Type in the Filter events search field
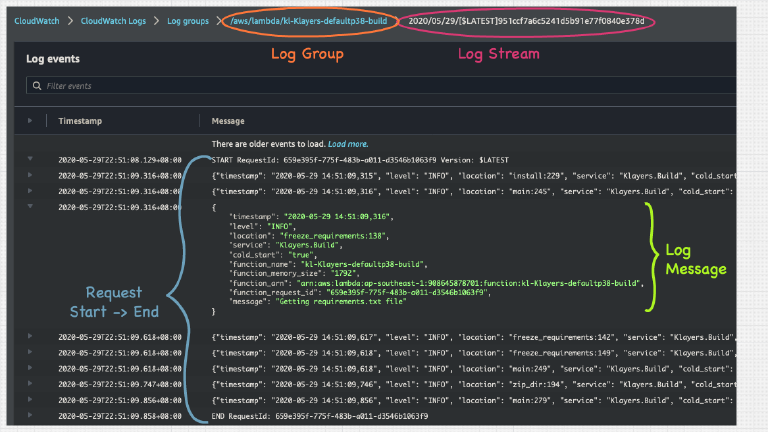The width and height of the screenshot is (768, 432). click(200, 87)
